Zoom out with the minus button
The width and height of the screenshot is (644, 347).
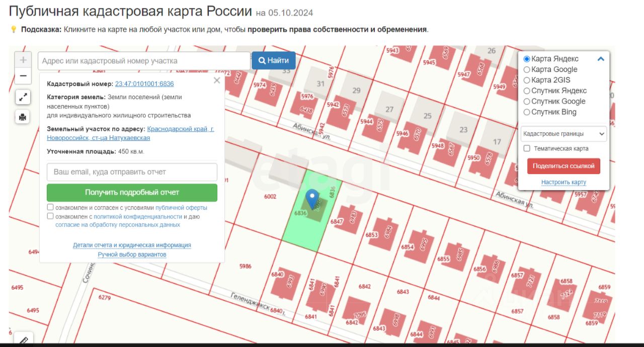pos(23,76)
